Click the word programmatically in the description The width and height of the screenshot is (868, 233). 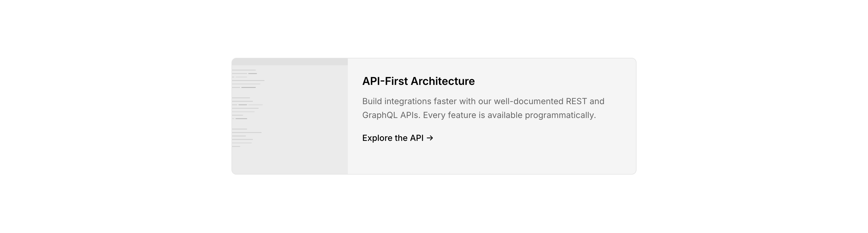tap(560, 115)
